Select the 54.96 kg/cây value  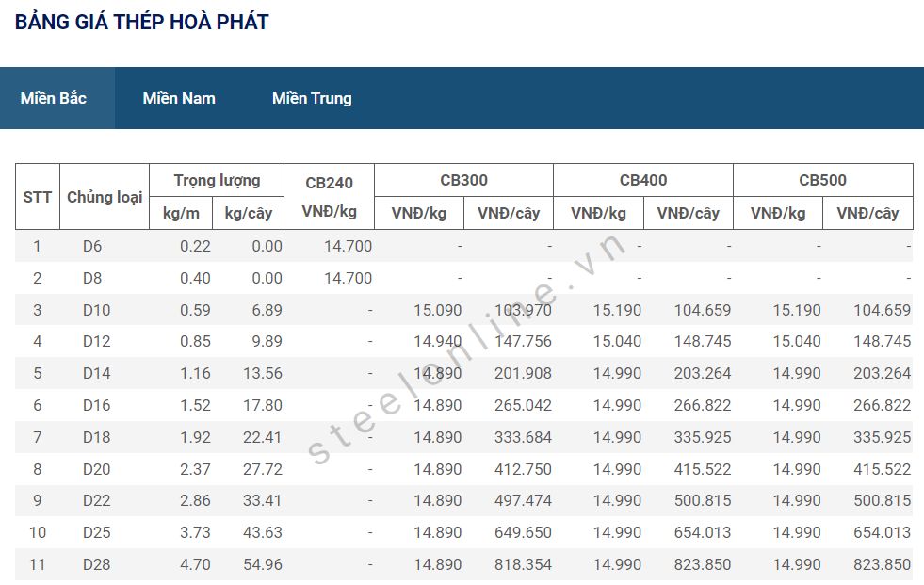(x=263, y=564)
